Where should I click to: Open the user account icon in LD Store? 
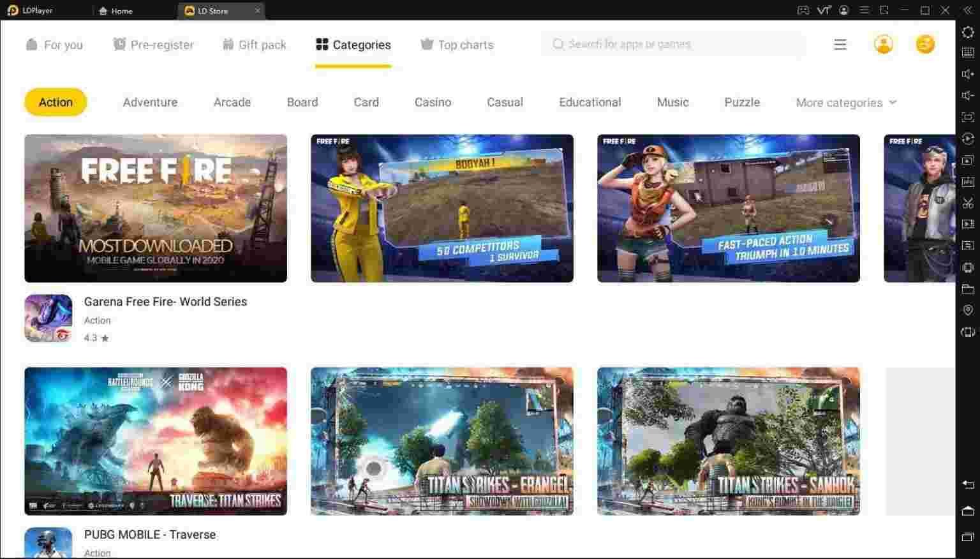883,44
